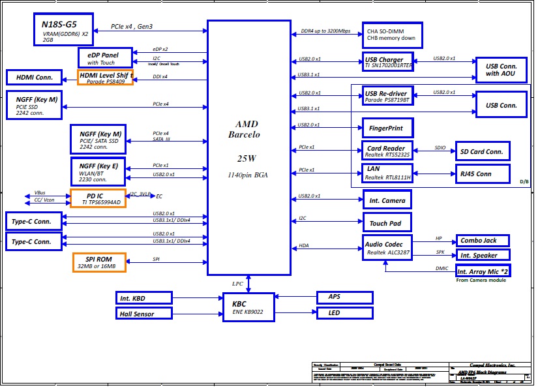Click the D/B daughterboard label

524,182
